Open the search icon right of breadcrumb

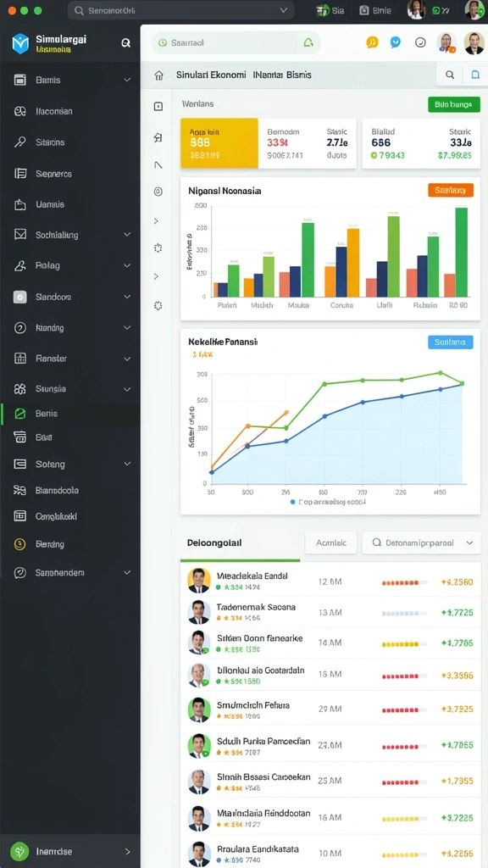point(450,75)
